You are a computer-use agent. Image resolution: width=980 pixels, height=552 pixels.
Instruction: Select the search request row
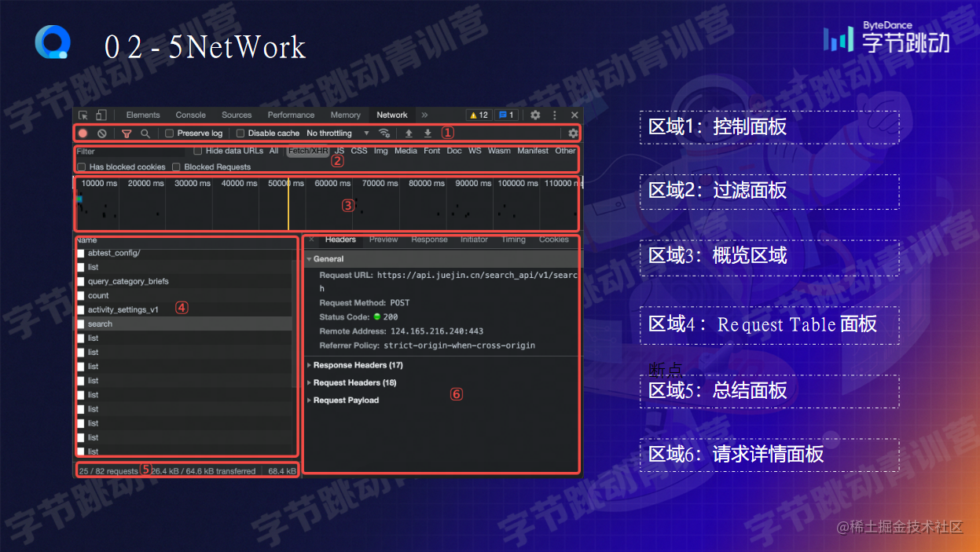tap(184, 324)
